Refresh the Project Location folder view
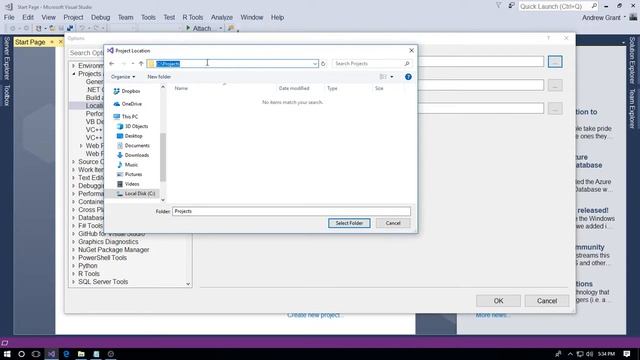Viewport: 640px width, 360px height. [323, 64]
